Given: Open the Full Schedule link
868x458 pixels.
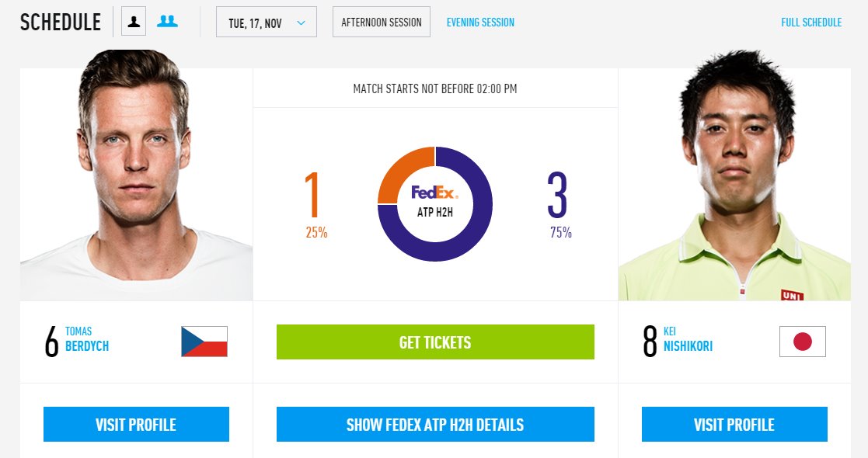Looking at the screenshot, I should click(811, 23).
